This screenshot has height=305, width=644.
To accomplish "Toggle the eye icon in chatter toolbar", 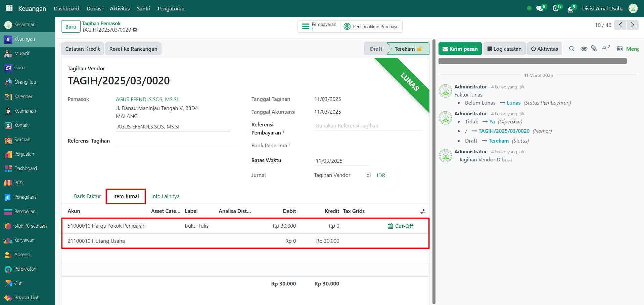I will [584, 49].
